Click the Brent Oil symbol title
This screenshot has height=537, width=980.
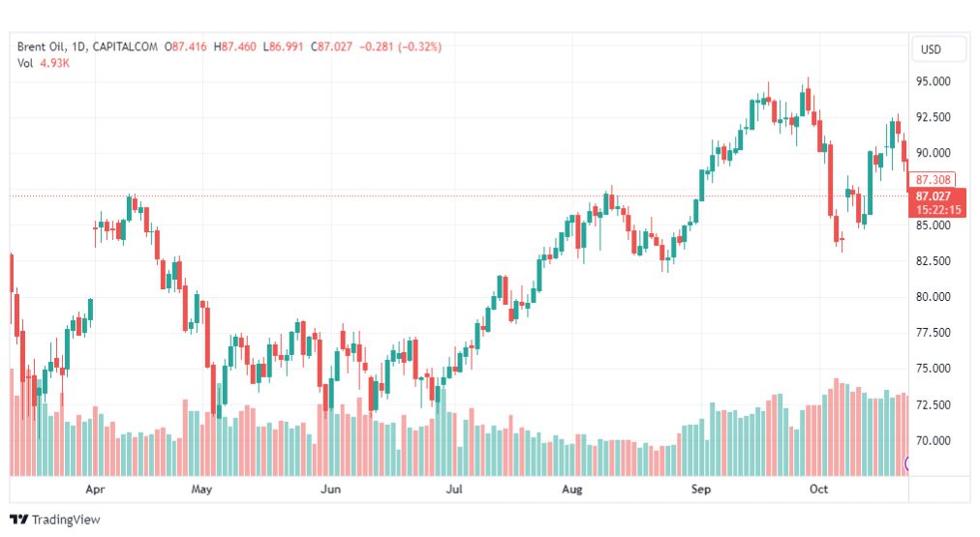pos(41,46)
